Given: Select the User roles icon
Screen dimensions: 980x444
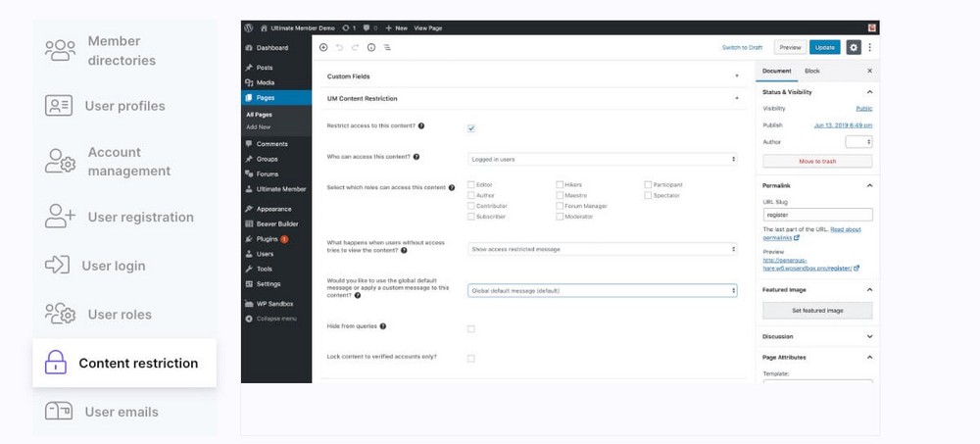Looking at the screenshot, I should 60,314.
